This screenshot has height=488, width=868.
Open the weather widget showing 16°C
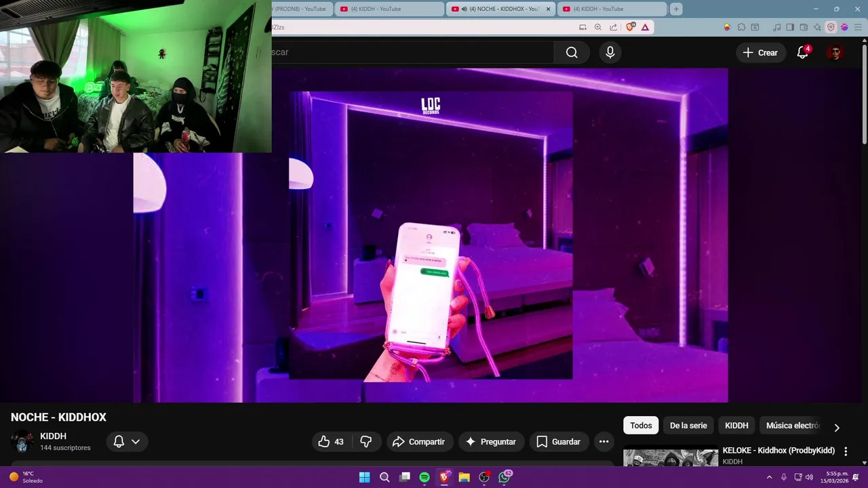click(x=26, y=477)
